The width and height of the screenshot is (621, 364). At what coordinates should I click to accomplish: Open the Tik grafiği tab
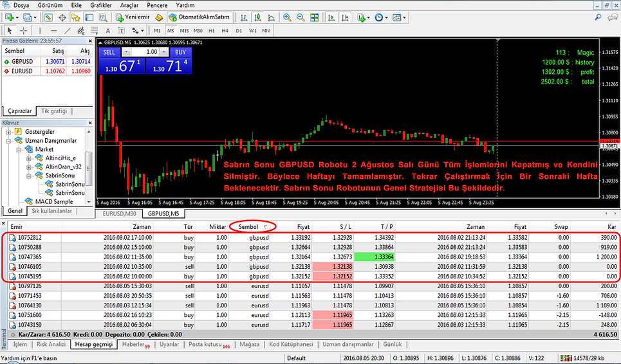click(x=54, y=111)
